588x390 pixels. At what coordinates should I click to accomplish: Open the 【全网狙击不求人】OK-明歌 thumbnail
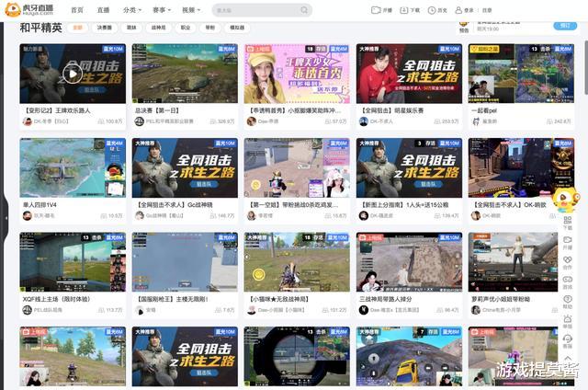pos(521,167)
